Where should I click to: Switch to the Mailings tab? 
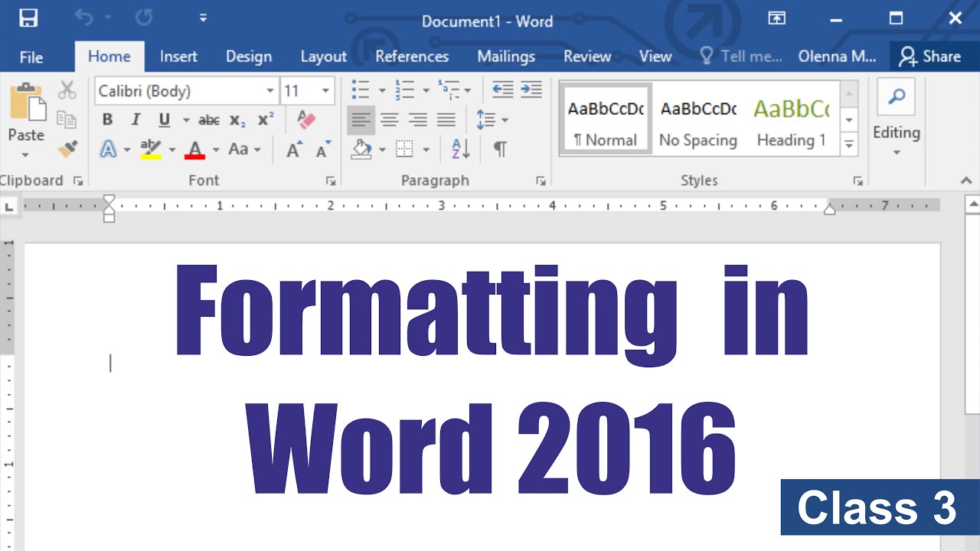506,57
